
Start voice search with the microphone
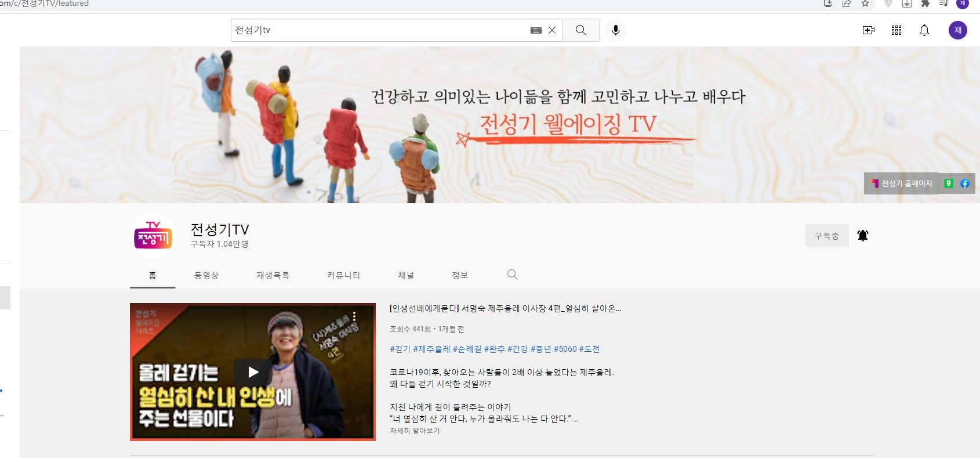pos(616,30)
